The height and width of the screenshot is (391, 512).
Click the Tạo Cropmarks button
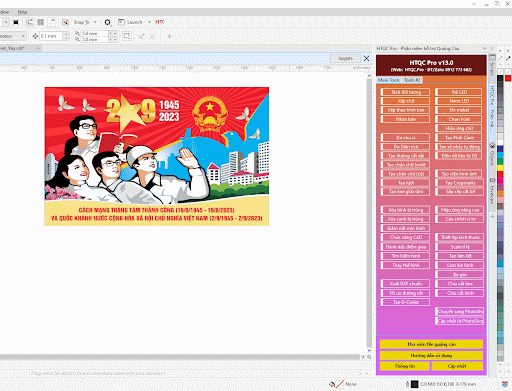tap(460, 183)
